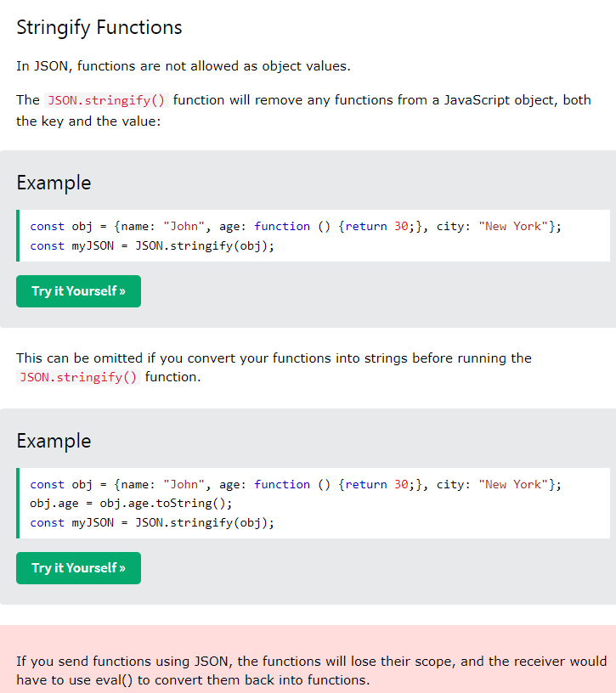Screen dimensions: 616x693
Task: Click the JSON.stringify() code in the 'will remove' sentence
Action: tap(106, 100)
